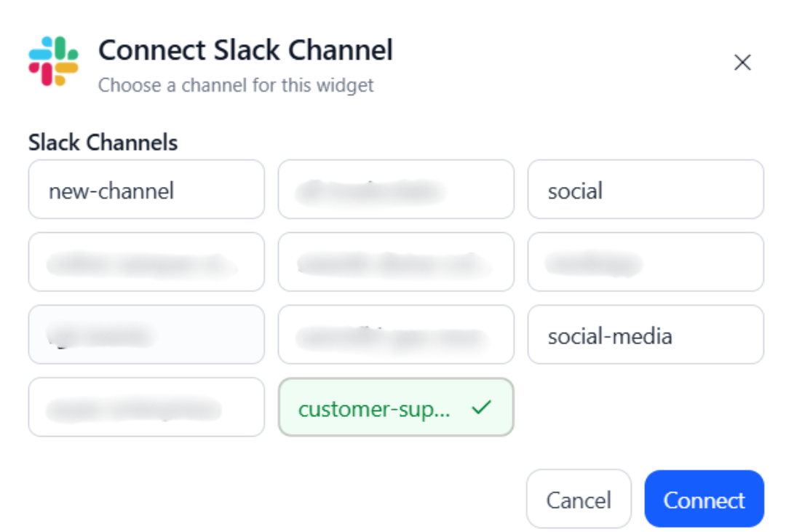
Task: Choose blurred channel directly above customer-support
Action: [396, 335]
